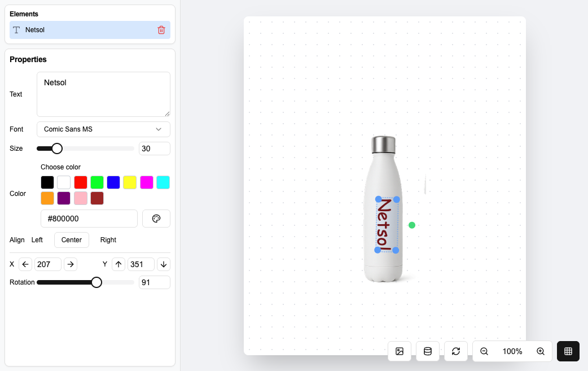Open the custom color palette picker
This screenshot has width=588, height=371.
pyautogui.click(x=156, y=219)
